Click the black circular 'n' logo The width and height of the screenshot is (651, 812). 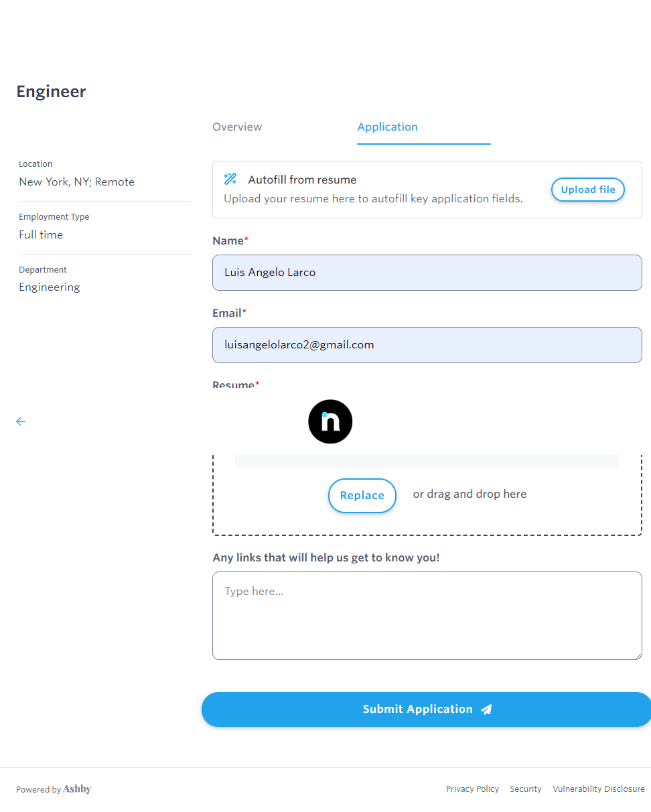pos(330,421)
